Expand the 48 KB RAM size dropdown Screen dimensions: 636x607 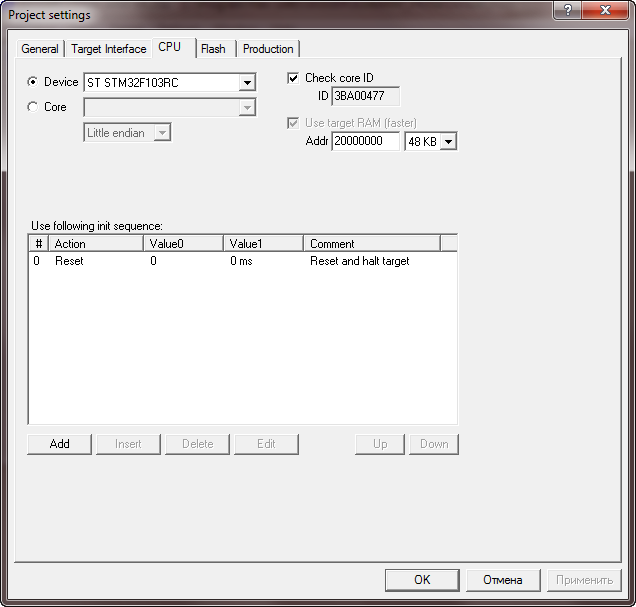tap(448, 142)
